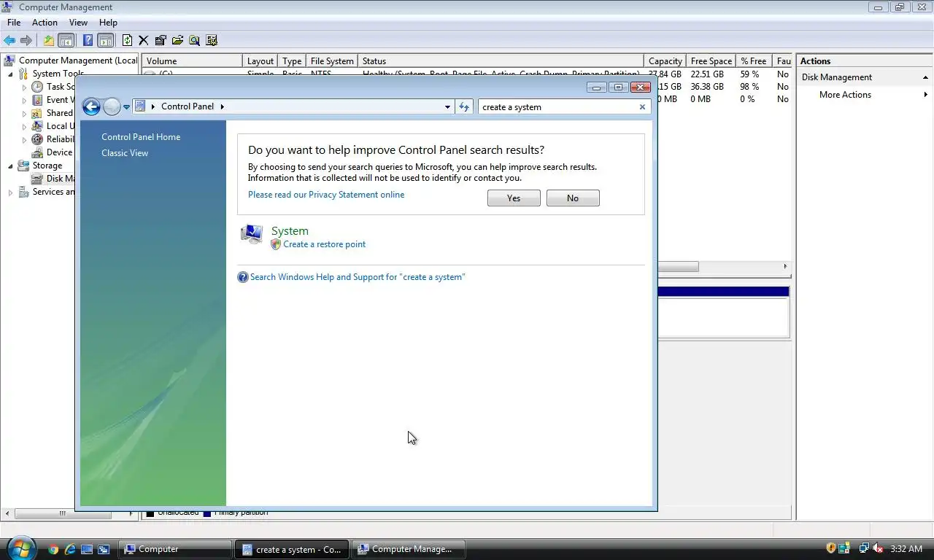Screen dimensions: 934x560
Task: Click the volume list horizontal scrollbar thumb
Action: (678, 267)
